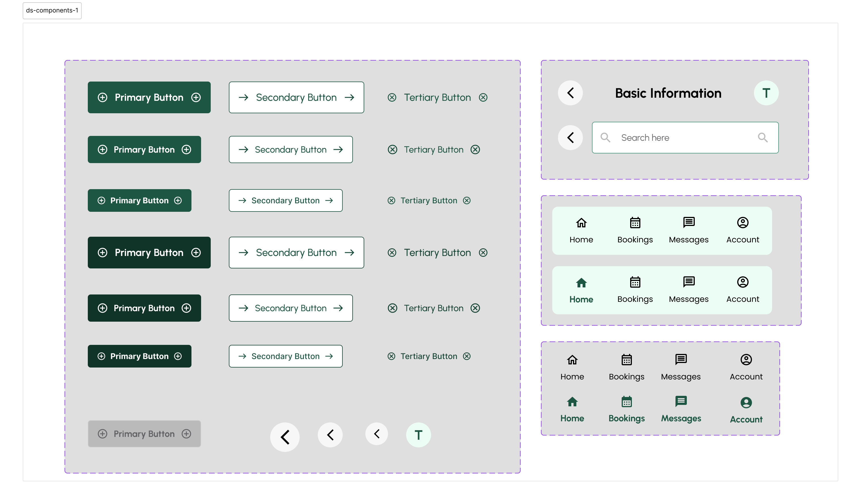
Task: Click the T avatar beside Basic Information
Action: [766, 93]
